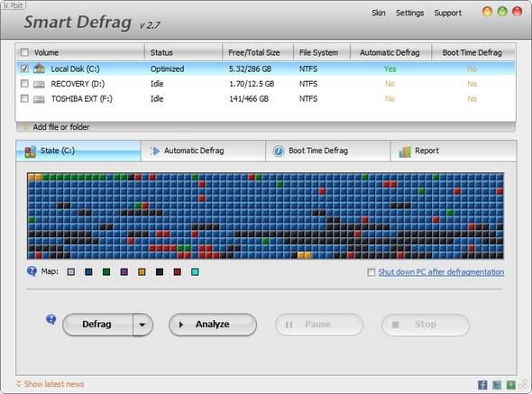Viewport: 532px width, 394px height.
Task: Toggle the select-all Volume checkbox
Action: (24, 52)
